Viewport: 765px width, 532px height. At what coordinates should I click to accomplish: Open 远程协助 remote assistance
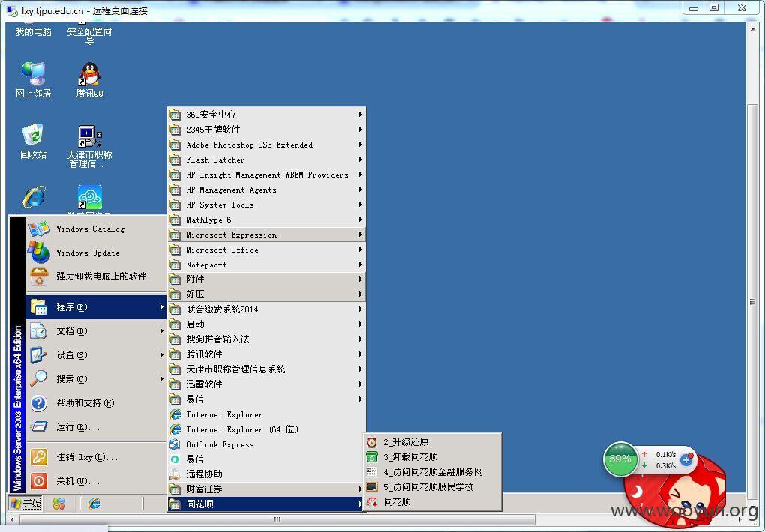[x=266, y=474]
